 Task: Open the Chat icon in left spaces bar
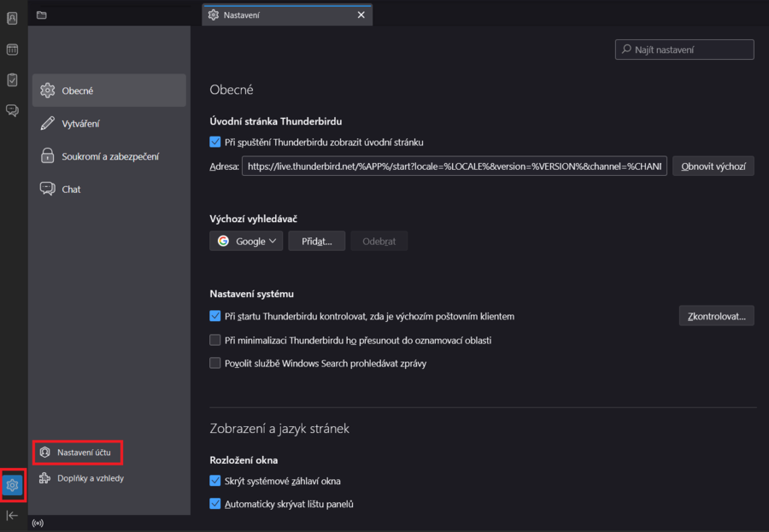tap(12, 110)
